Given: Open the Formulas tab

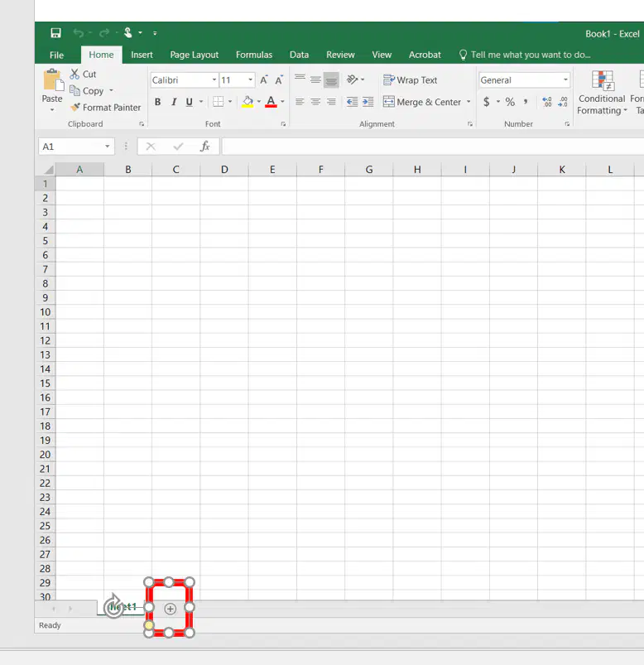Looking at the screenshot, I should 254,55.
